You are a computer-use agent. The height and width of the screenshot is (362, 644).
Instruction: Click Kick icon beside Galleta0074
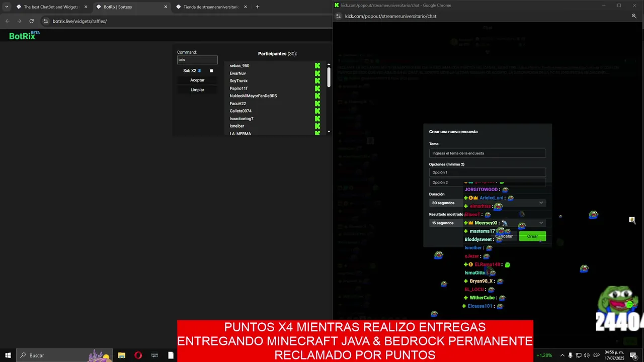coord(317,111)
